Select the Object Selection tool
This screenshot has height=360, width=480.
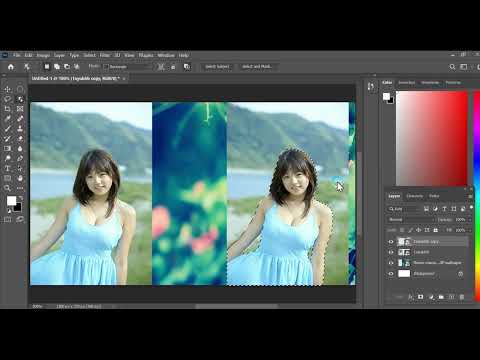[20, 99]
